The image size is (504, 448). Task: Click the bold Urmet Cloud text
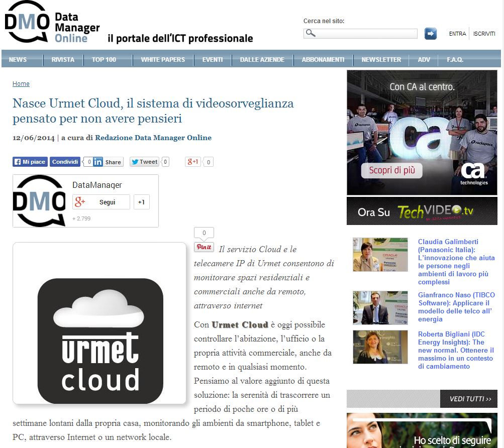pos(240,324)
